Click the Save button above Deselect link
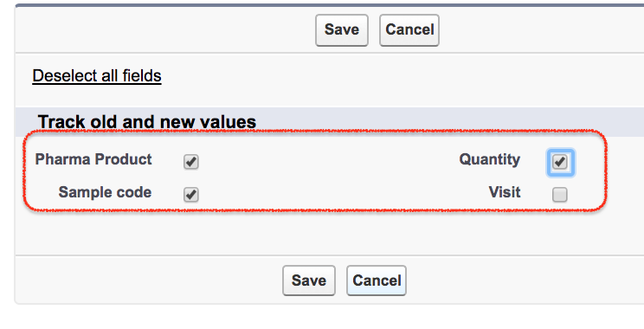Viewport: 644px width, 329px height. pyautogui.click(x=342, y=30)
